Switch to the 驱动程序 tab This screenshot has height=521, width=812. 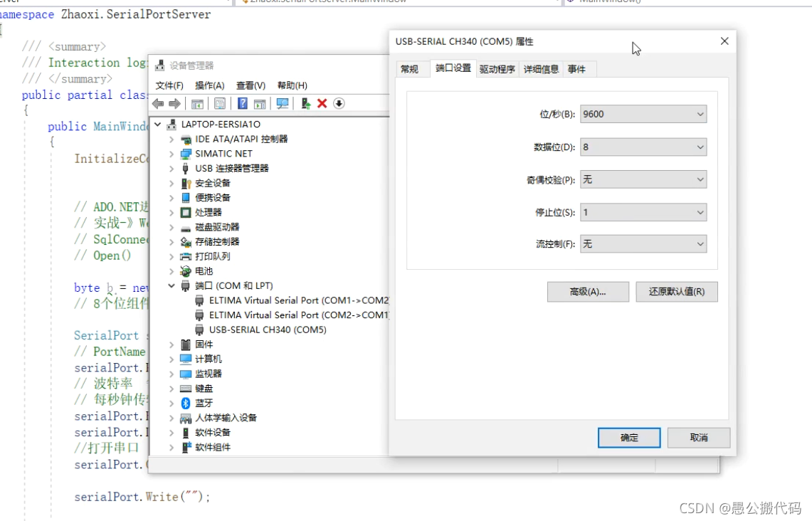pyautogui.click(x=497, y=68)
